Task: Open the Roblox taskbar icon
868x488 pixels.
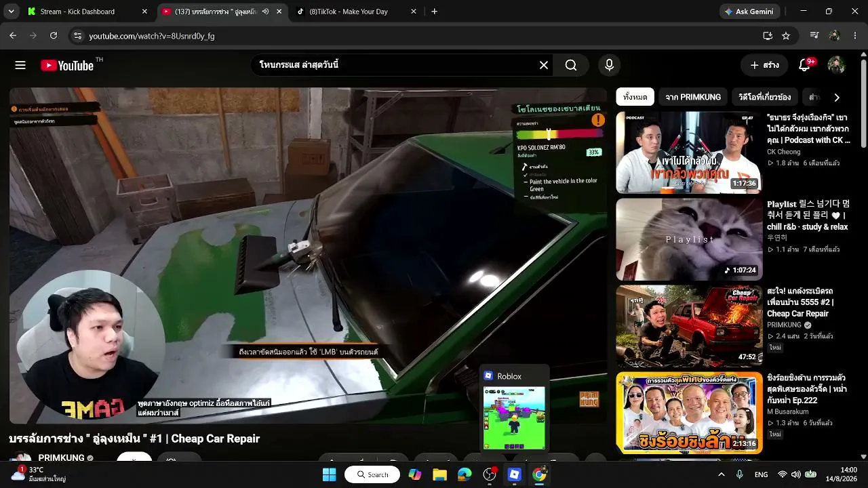Action: click(514, 474)
